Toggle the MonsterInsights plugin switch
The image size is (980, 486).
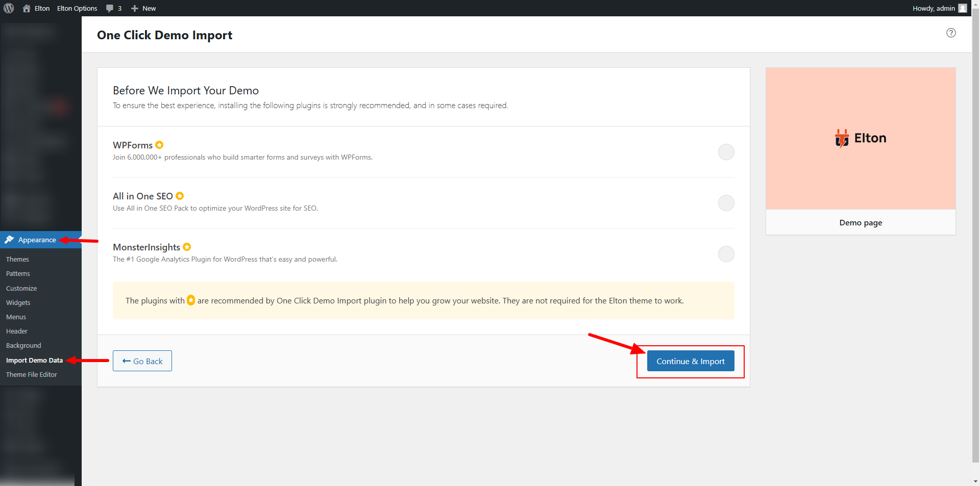coord(726,254)
